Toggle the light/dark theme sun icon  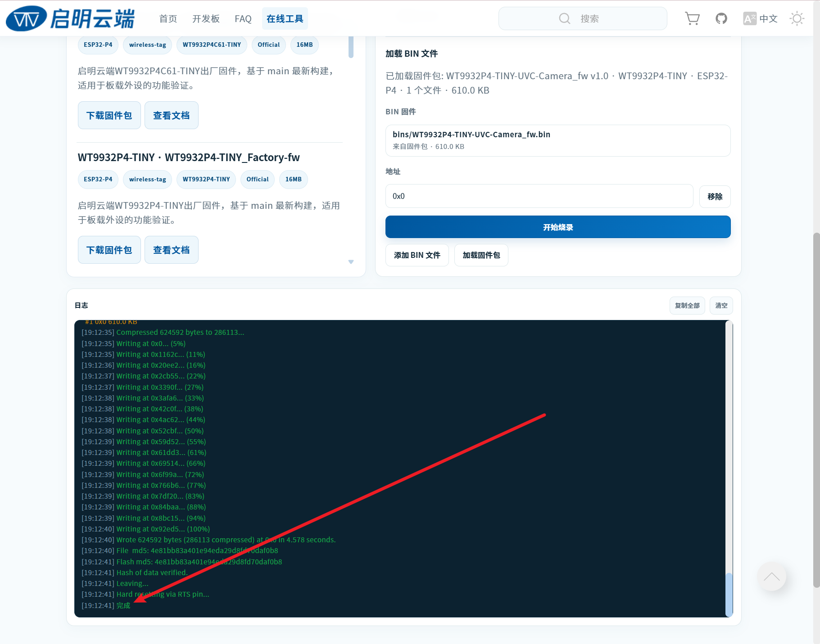[797, 18]
